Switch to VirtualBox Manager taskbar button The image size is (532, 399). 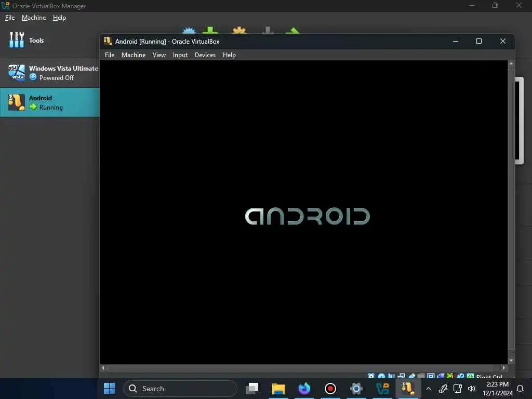[x=382, y=389]
